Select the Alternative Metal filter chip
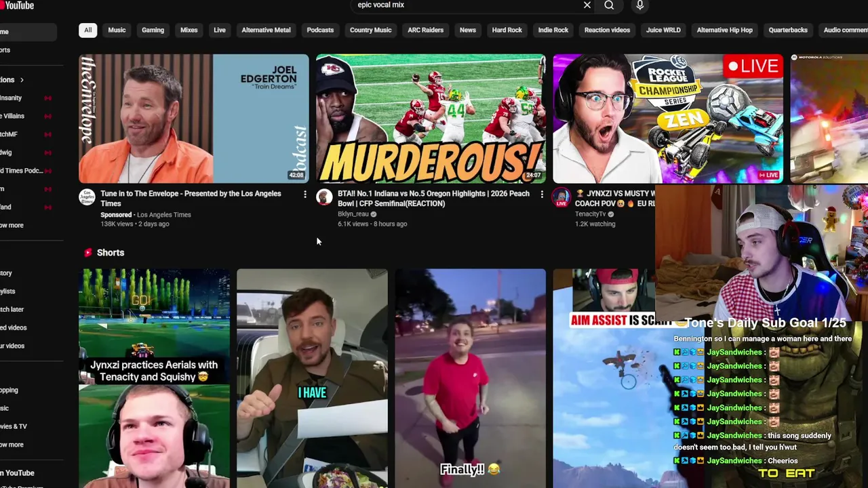 click(x=266, y=30)
